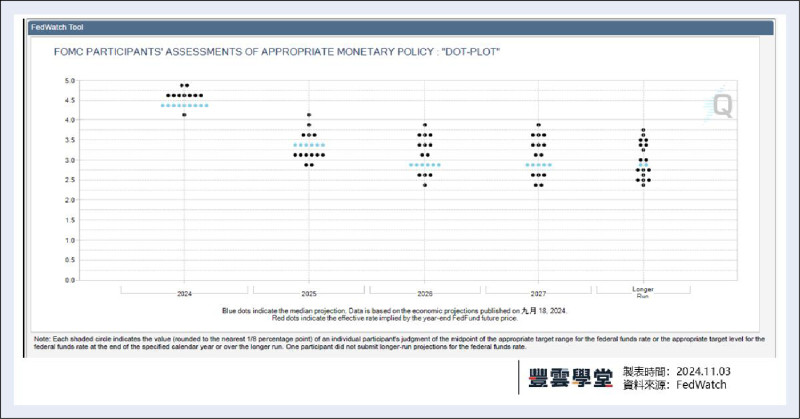Click the Longer Run x-axis label
The height and width of the screenshot is (419, 800).
pos(643,292)
